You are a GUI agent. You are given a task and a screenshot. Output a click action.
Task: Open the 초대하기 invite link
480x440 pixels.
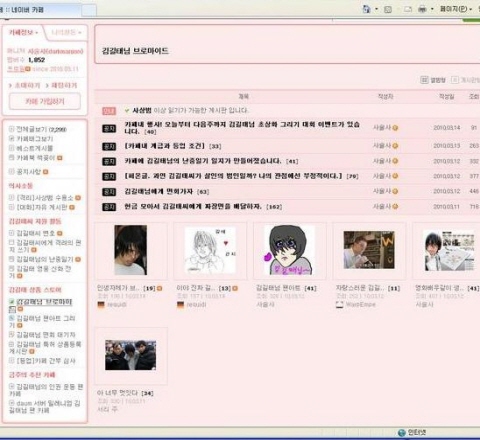[24, 86]
